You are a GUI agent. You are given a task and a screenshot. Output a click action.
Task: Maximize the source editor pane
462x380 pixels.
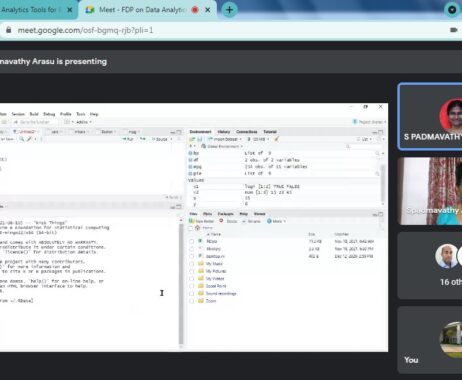(x=179, y=132)
